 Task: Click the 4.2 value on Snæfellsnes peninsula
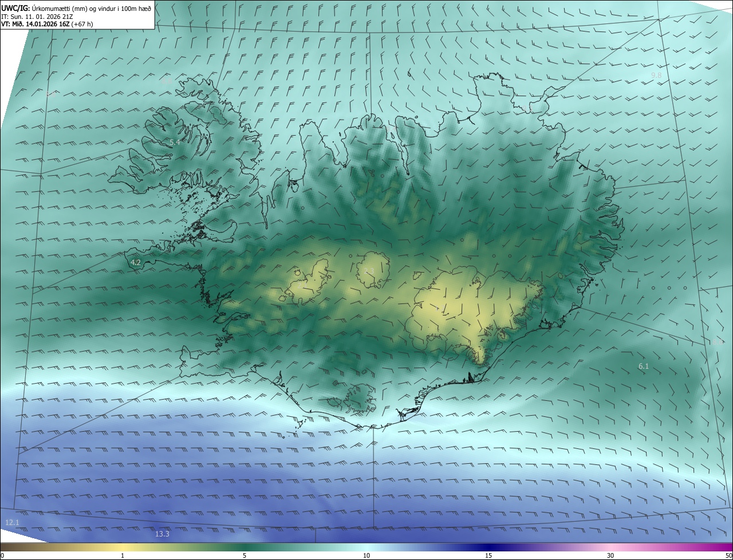[136, 263]
